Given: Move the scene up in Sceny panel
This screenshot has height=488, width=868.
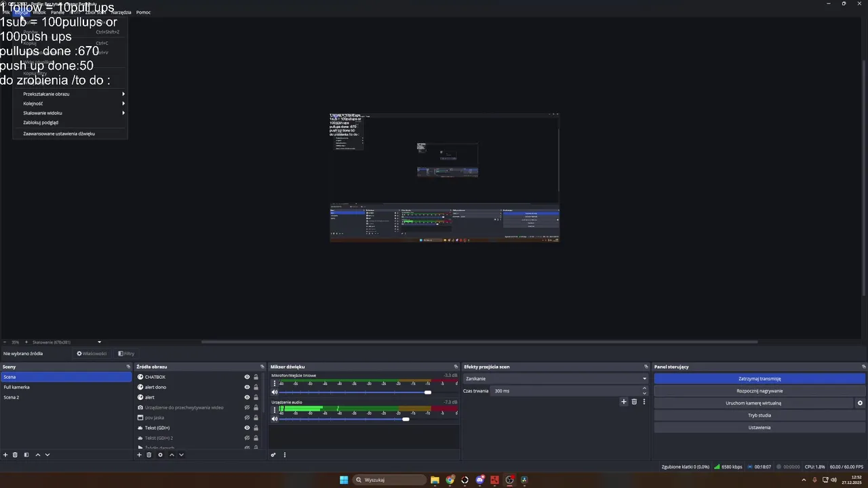Looking at the screenshot, I should pyautogui.click(x=37, y=455).
